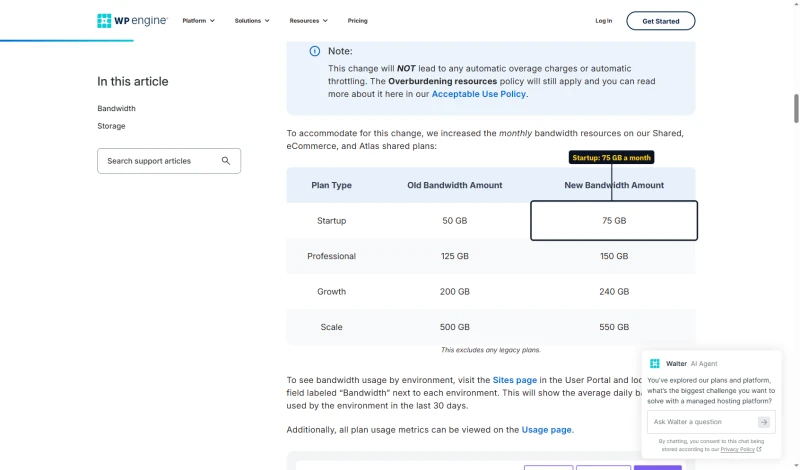Click the 240 GB cell
This screenshot has height=470, width=800.
[x=614, y=291]
